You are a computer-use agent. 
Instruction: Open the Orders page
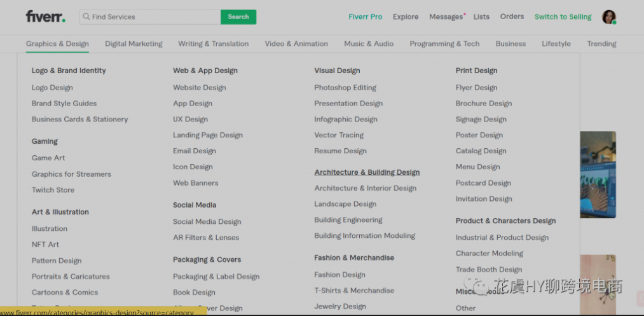[512, 17]
